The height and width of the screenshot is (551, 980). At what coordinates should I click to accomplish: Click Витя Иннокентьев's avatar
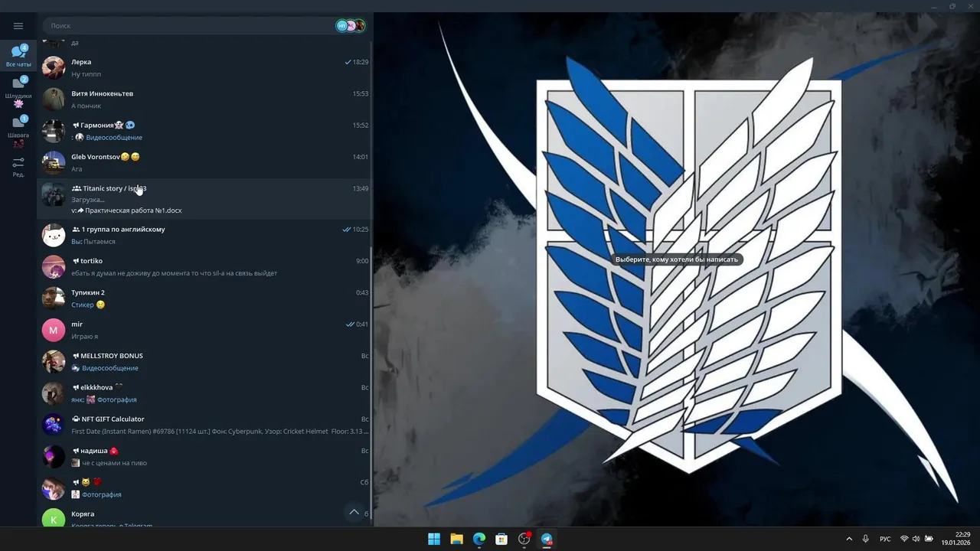(53, 99)
